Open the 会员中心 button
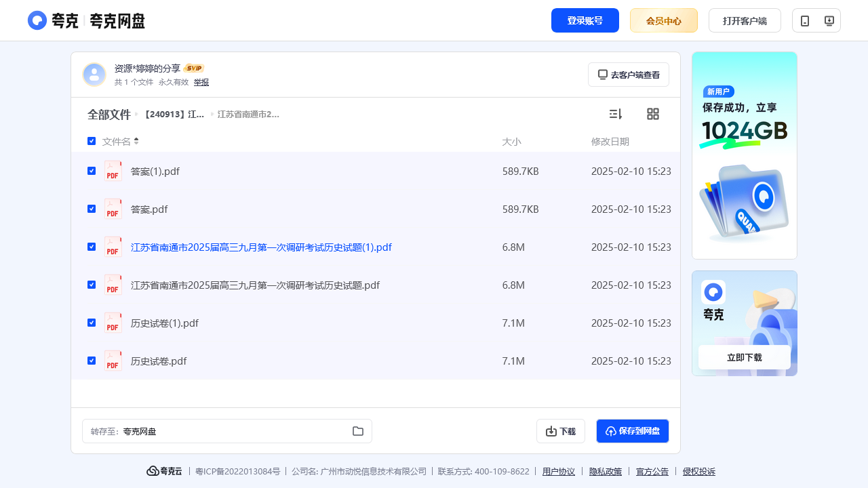The height and width of the screenshot is (488, 868). click(x=664, y=20)
